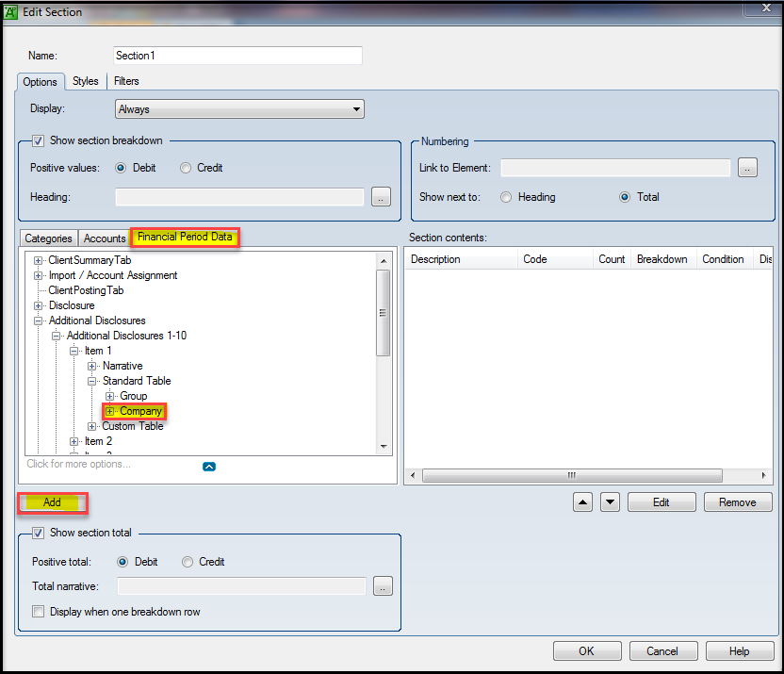
Task: Collapse the Additional Disclosures node
Action: pos(39,321)
